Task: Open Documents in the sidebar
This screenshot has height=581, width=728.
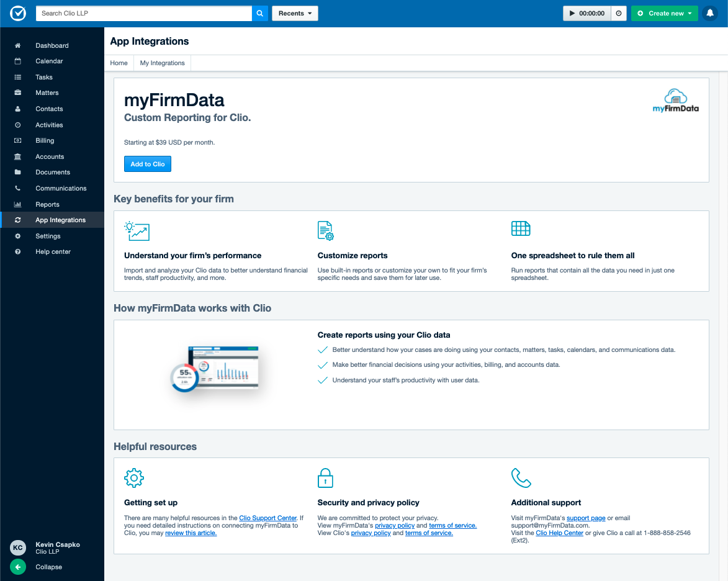Action: pyautogui.click(x=53, y=172)
